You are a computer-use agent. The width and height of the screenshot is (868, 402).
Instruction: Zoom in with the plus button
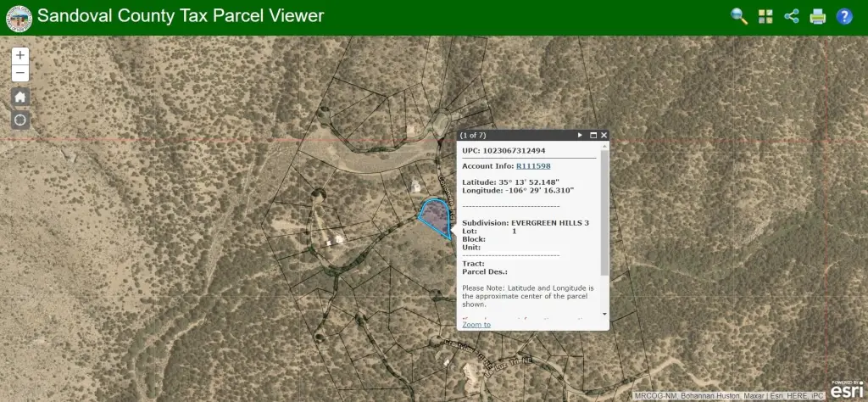20,55
